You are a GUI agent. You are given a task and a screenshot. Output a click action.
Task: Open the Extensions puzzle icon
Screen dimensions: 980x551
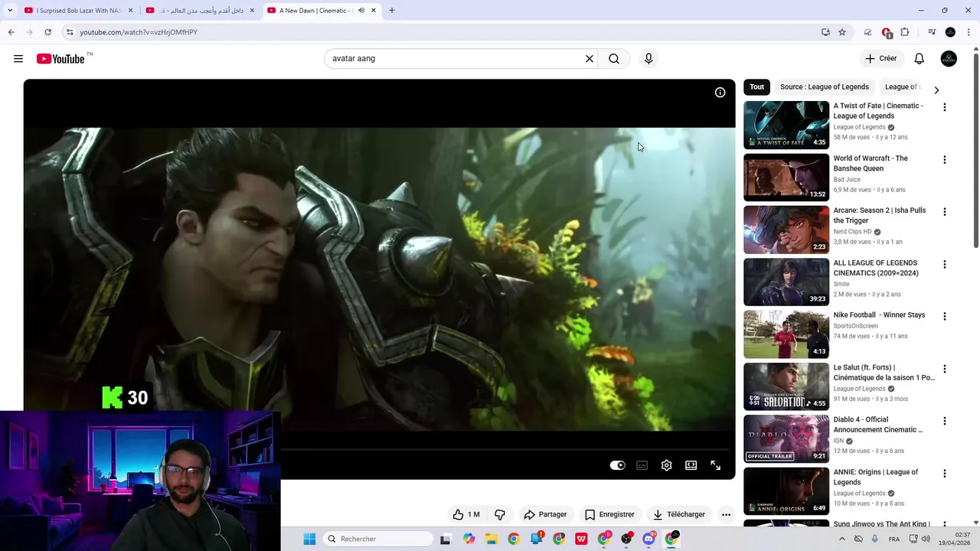tap(905, 32)
